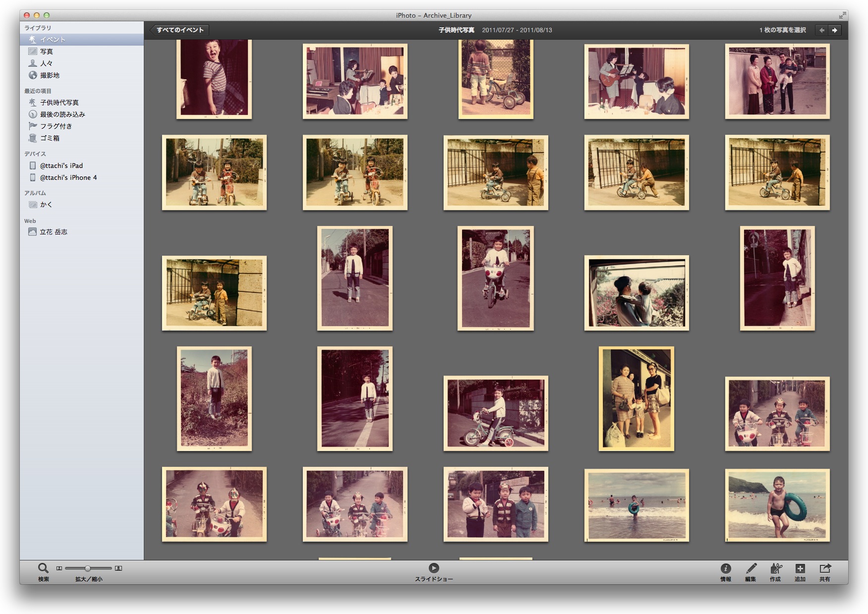Open the Info (情報) panel
This screenshot has height=614, width=868.
725,569
